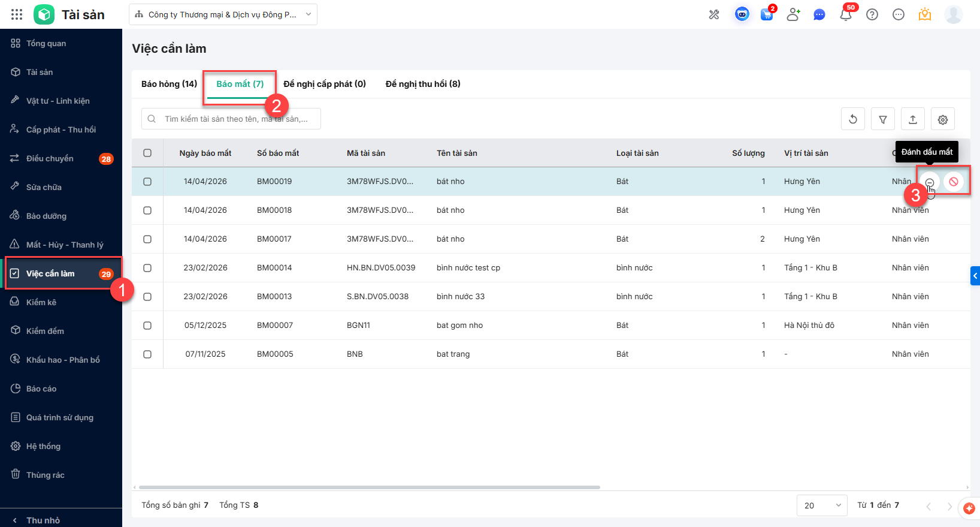The width and height of the screenshot is (980, 527).
Task: Tick the select-all header checkbox
Action: click(147, 153)
